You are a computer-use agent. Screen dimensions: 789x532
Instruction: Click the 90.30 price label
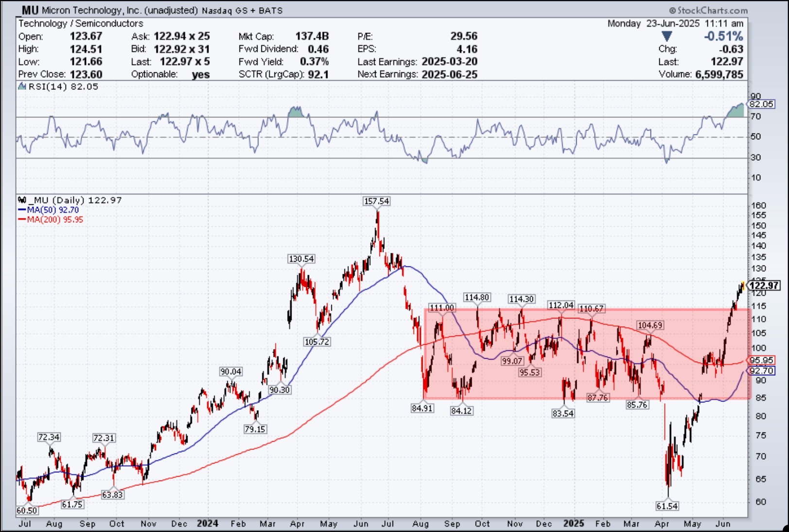click(x=279, y=389)
